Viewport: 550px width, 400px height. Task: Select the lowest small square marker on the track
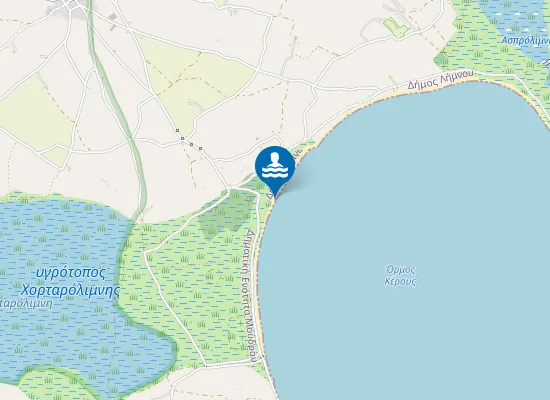click(201, 148)
